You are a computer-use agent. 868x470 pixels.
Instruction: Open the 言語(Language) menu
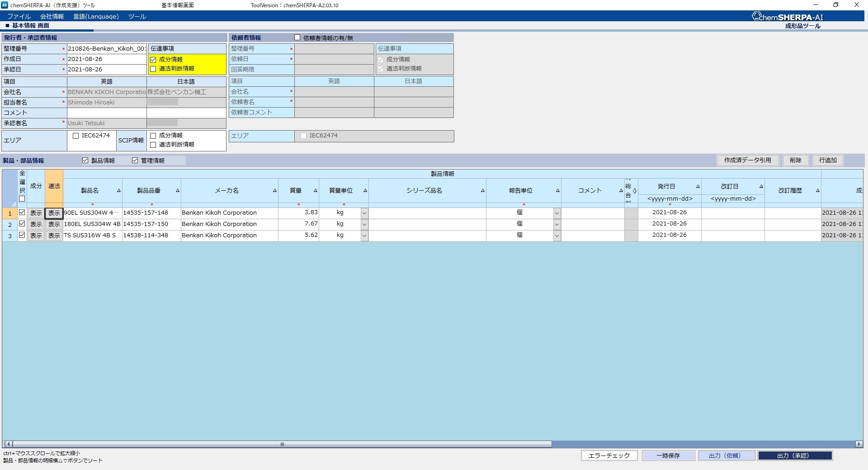click(x=96, y=16)
